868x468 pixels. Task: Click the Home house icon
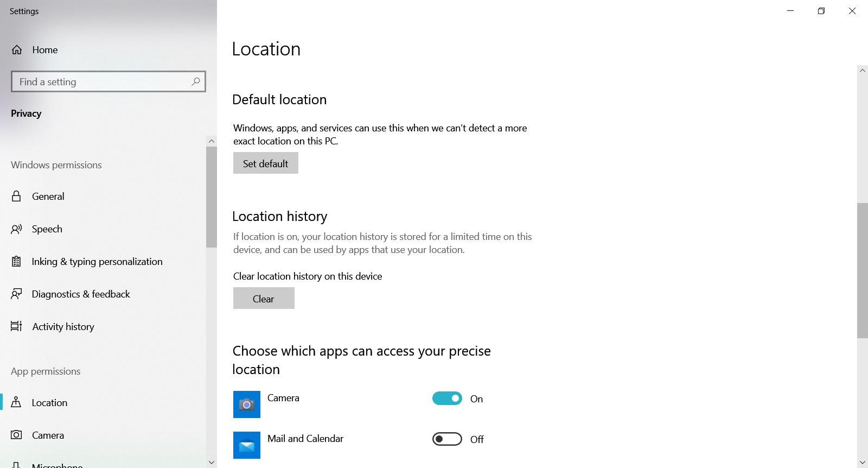(x=17, y=50)
